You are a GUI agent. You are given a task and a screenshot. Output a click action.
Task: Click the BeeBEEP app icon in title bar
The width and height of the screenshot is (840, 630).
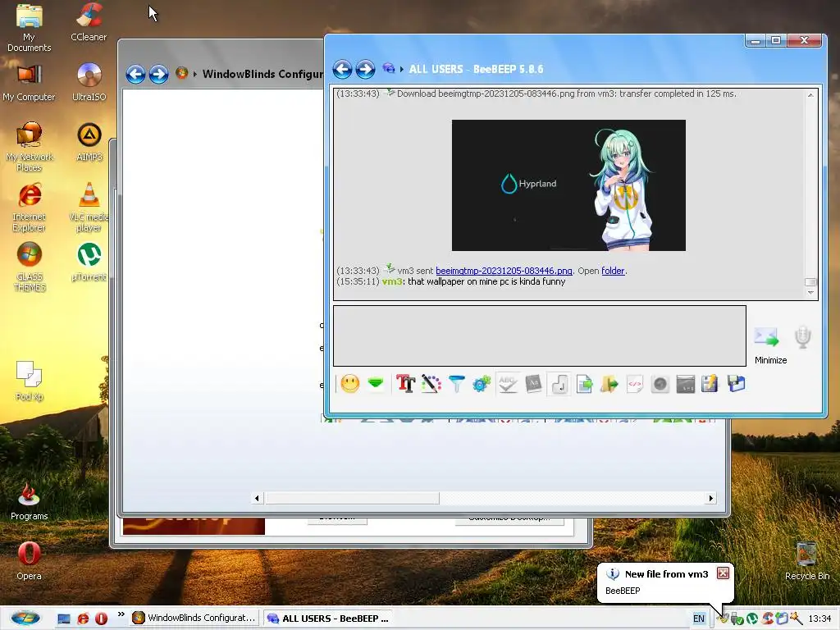click(388, 69)
